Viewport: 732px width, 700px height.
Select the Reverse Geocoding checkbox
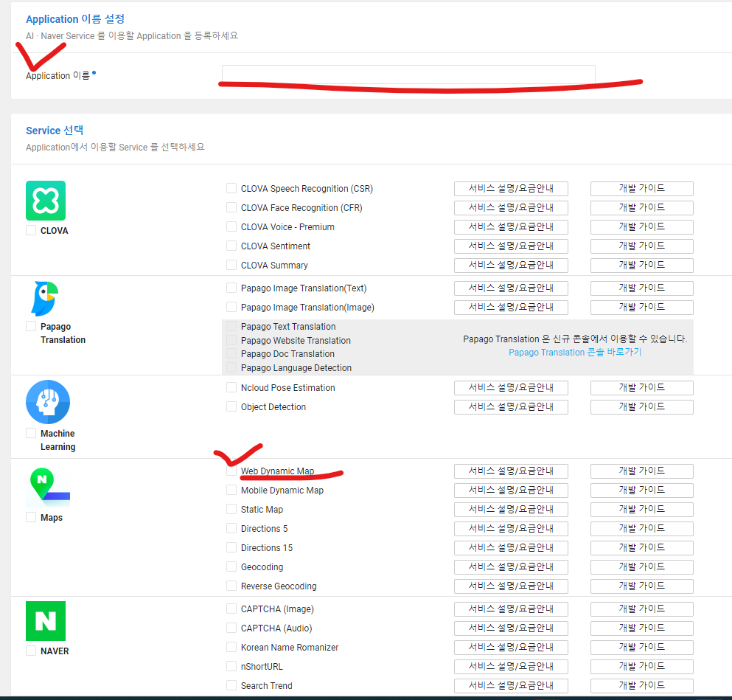click(x=231, y=586)
